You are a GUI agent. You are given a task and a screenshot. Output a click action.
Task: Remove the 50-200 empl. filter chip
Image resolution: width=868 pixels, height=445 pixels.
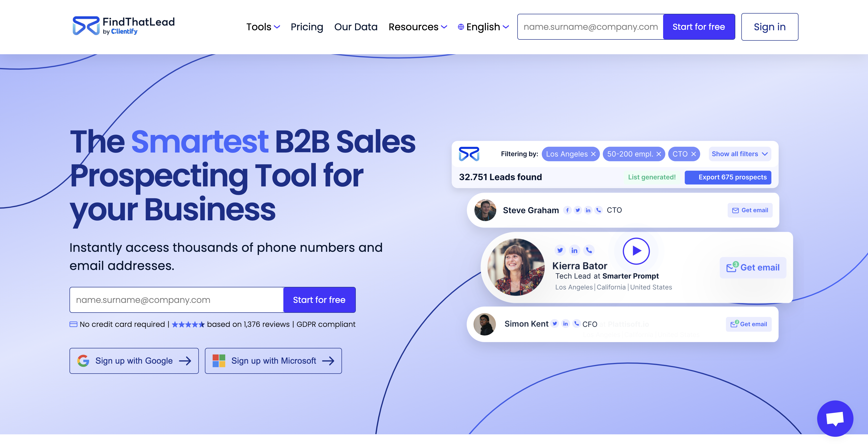(x=659, y=154)
